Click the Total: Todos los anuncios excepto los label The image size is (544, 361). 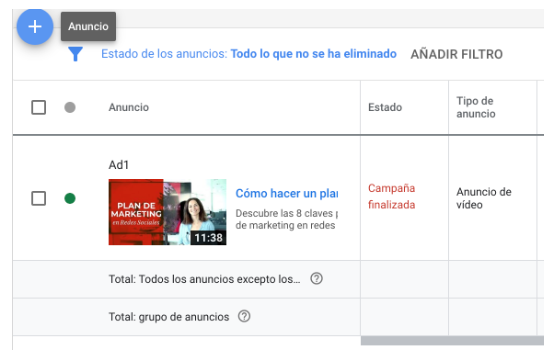204,279
